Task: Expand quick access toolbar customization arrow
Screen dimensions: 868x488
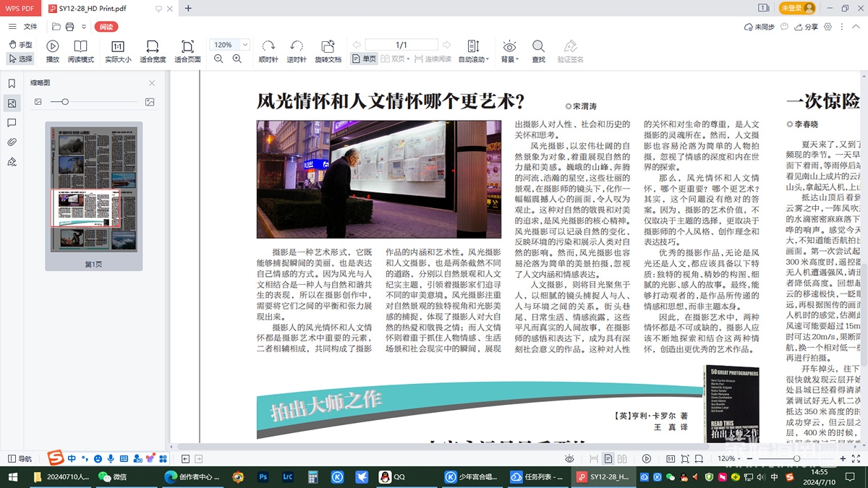Action: (84, 27)
